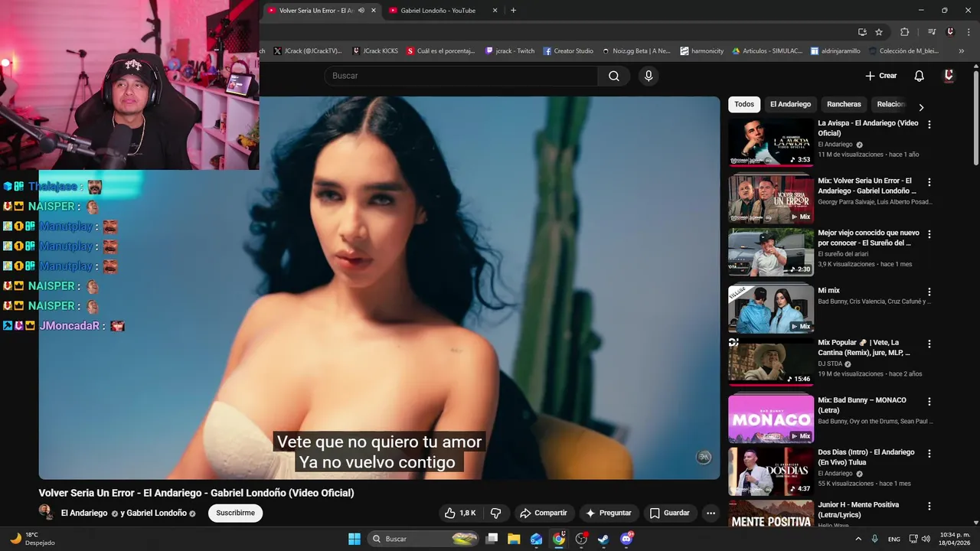Save video with Guardar button

click(670, 513)
